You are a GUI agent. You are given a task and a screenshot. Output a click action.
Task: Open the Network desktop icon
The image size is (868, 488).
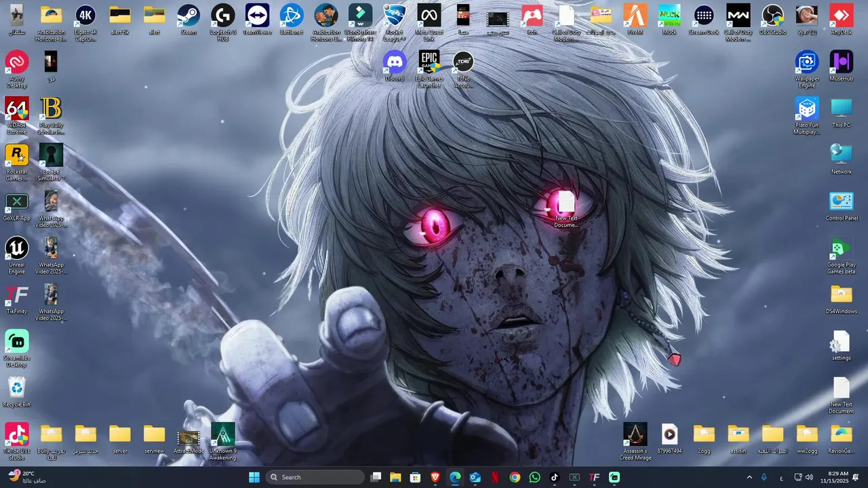pyautogui.click(x=841, y=160)
